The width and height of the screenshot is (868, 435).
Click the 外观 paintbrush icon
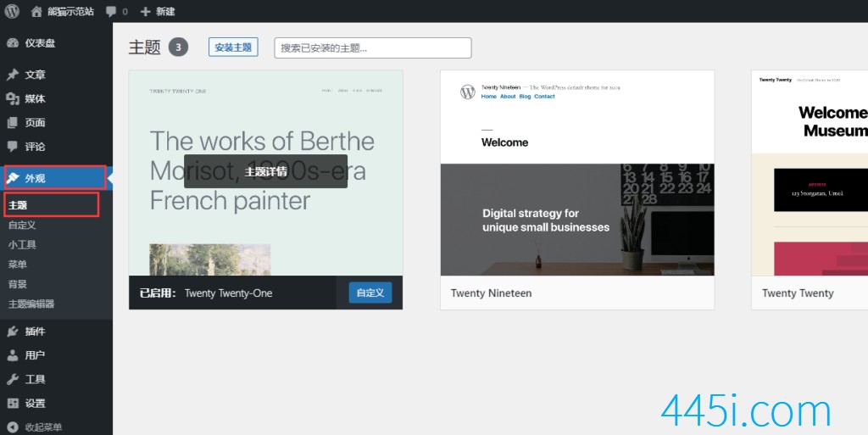[13, 178]
